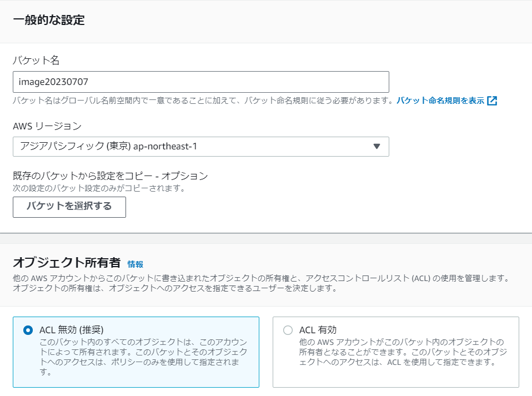Screen dimensions: 532x396
Task: Click the 一般的な設定 heading text
Action: click(49, 20)
